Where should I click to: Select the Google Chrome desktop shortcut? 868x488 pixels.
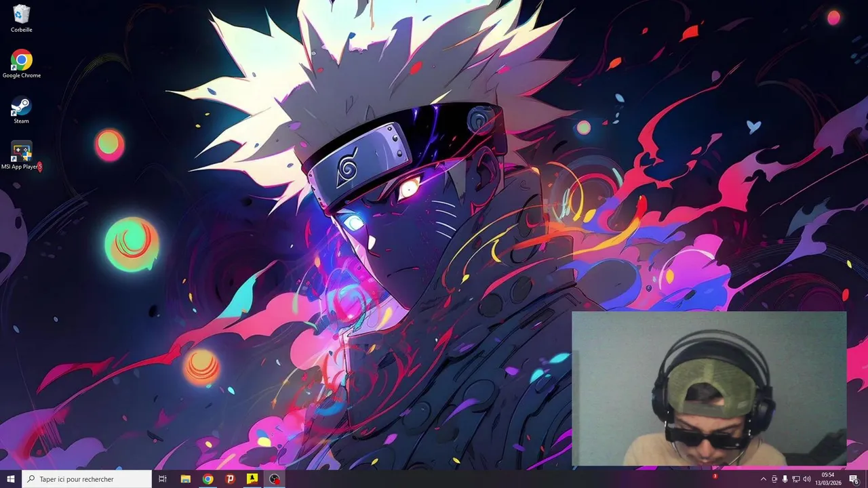22,64
